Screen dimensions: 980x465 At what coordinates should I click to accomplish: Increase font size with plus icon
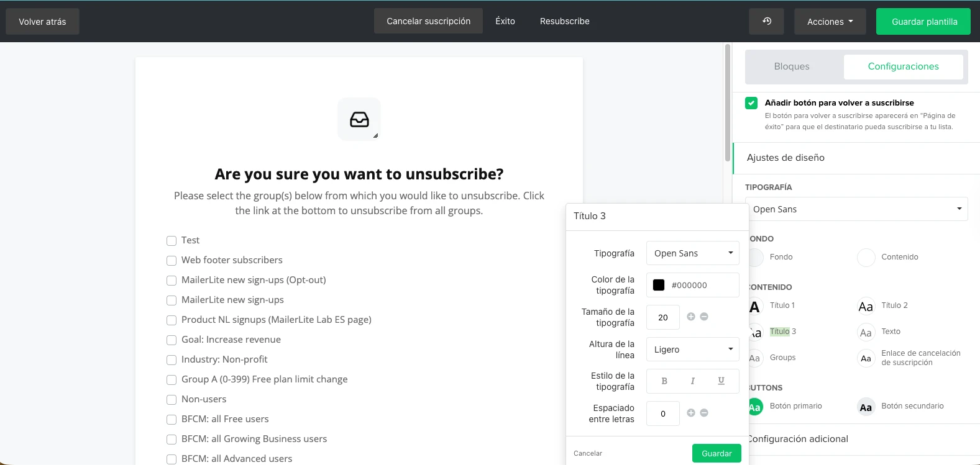[691, 317]
